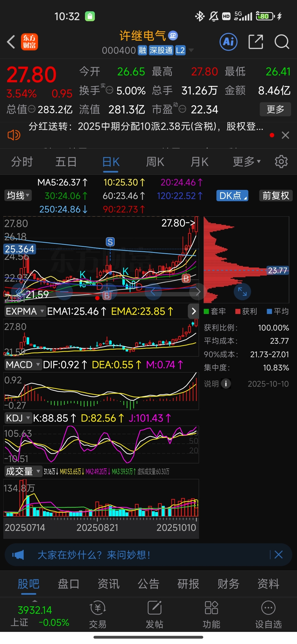
Task: Open the 均线 indicator dropdown
Action: click(x=18, y=195)
